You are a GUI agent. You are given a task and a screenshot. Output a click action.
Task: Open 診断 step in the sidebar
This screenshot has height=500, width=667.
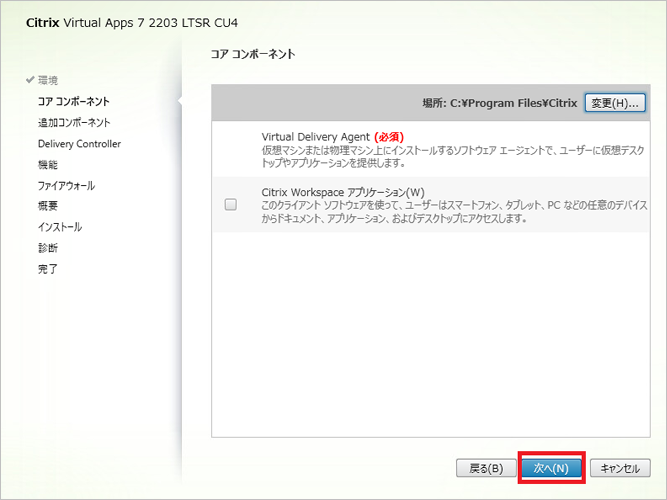[48, 248]
